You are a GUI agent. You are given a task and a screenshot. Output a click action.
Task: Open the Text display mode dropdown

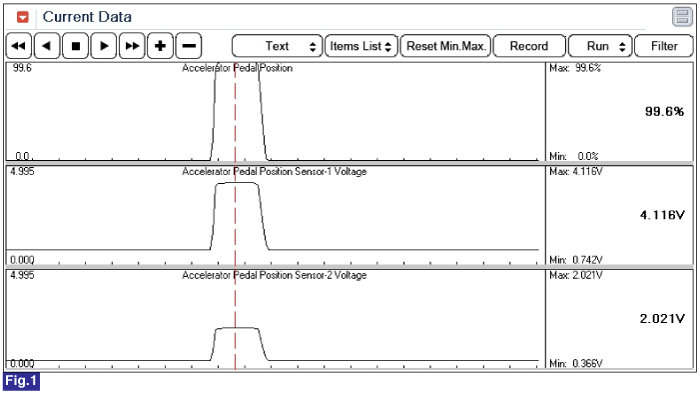tap(277, 46)
